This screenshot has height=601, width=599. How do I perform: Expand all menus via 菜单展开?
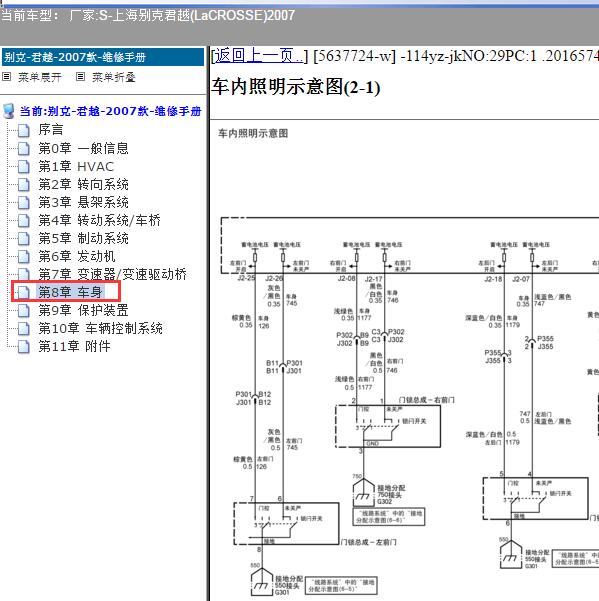tap(40, 77)
